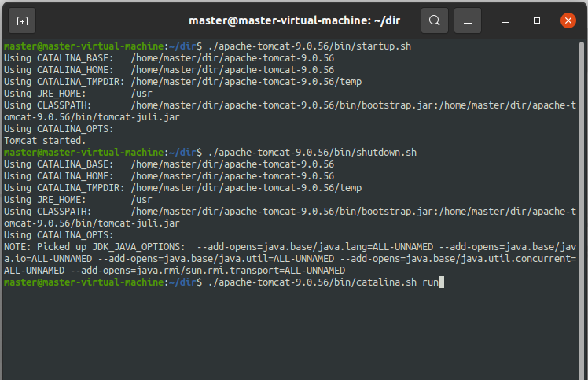Screen dimensions: 588x380
Task: Minimize the terminal window
Action: 505,20
